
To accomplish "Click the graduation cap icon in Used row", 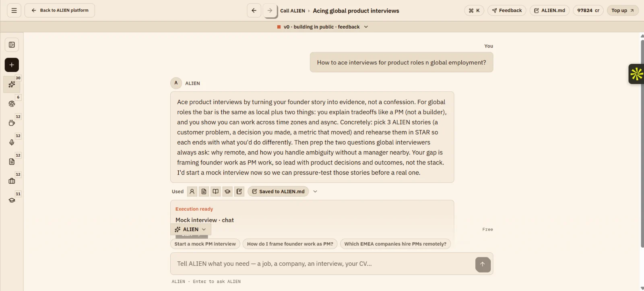I will 227,192.
